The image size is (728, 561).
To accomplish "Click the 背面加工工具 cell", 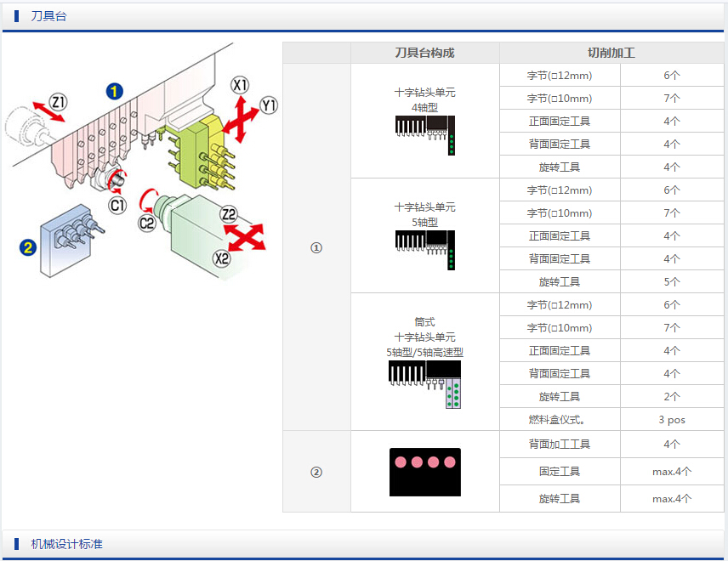I will [560, 444].
